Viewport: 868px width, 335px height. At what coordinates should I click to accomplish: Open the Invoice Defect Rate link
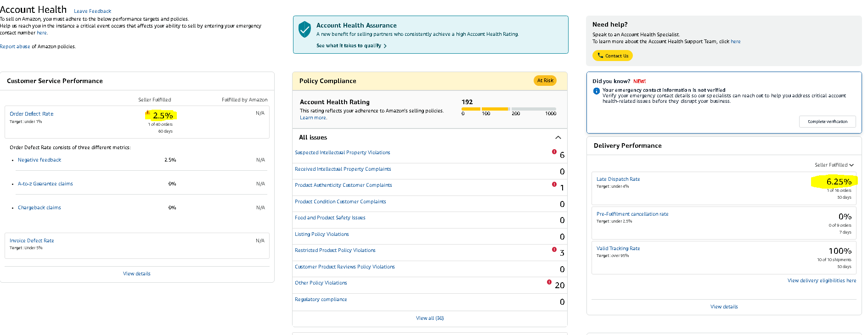pos(32,240)
